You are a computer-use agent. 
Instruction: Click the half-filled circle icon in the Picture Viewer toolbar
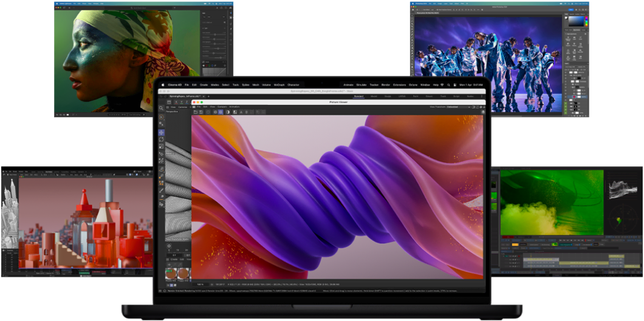pyautogui.click(x=228, y=112)
